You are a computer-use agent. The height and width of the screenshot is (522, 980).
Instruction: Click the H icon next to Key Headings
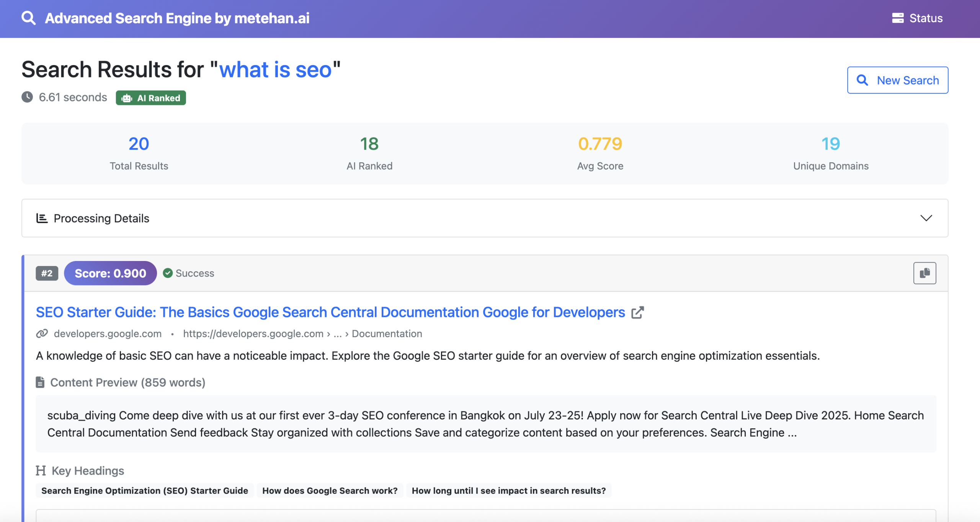click(x=41, y=470)
